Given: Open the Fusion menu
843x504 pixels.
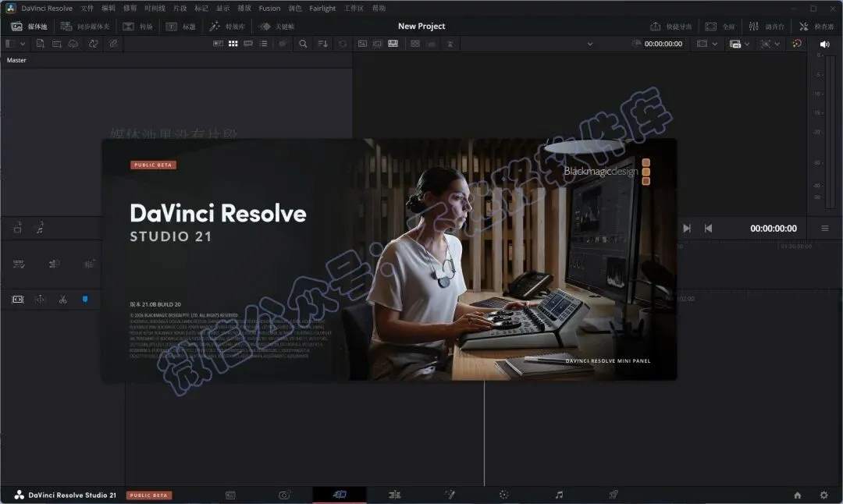Looking at the screenshot, I should click(269, 8).
